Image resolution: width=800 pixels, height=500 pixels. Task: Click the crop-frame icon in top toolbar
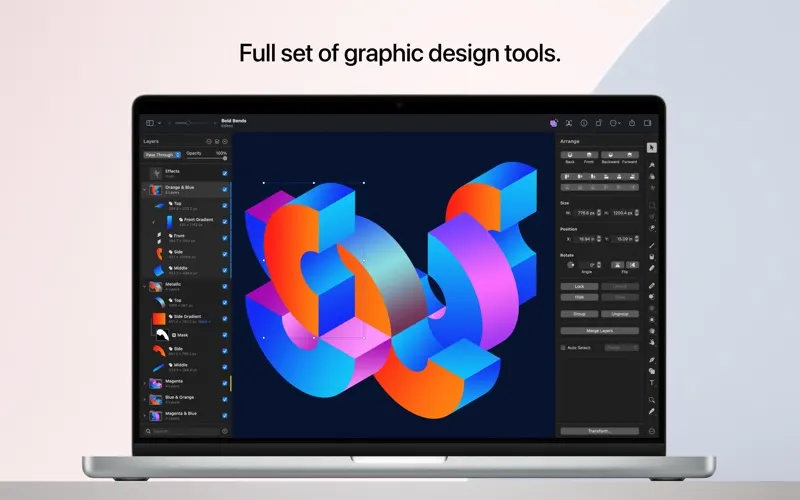coord(569,123)
